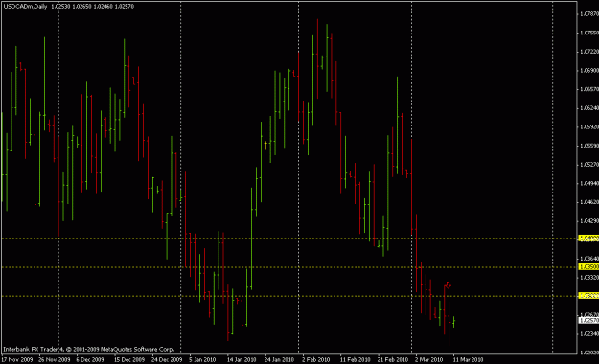Click the 1.06240 price axis label
Viewport: 599px width, 364px height.
(589, 108)
